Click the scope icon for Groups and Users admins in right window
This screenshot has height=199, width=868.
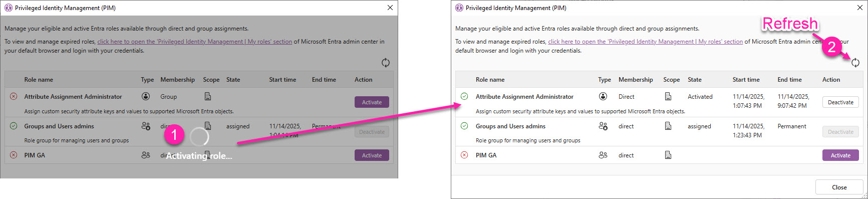click(x=668, y=126)
